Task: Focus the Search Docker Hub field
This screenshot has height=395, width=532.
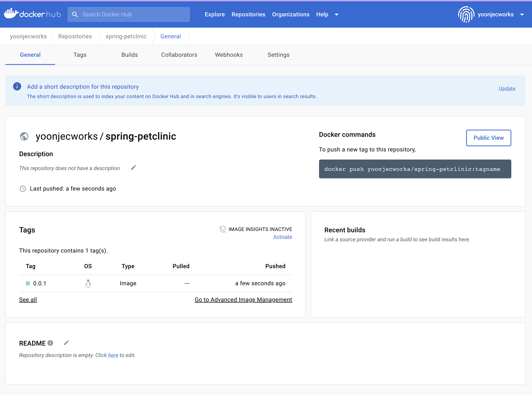Action: (x=134, y=15)
